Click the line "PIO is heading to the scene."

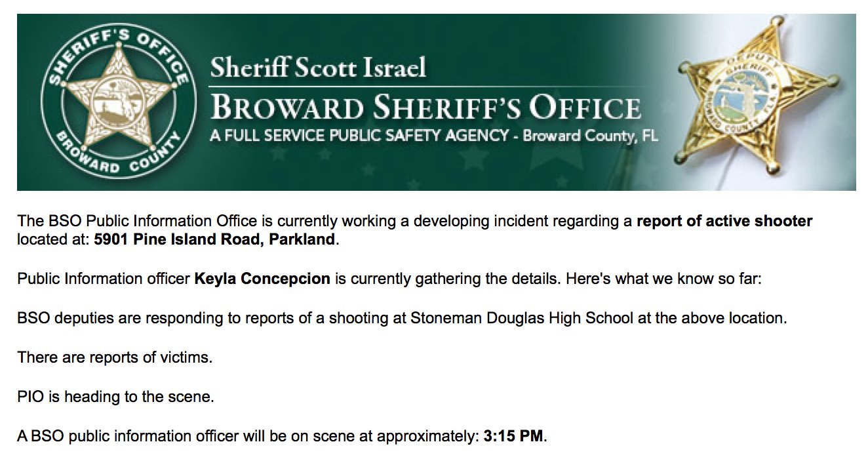[x=116, y=397]
